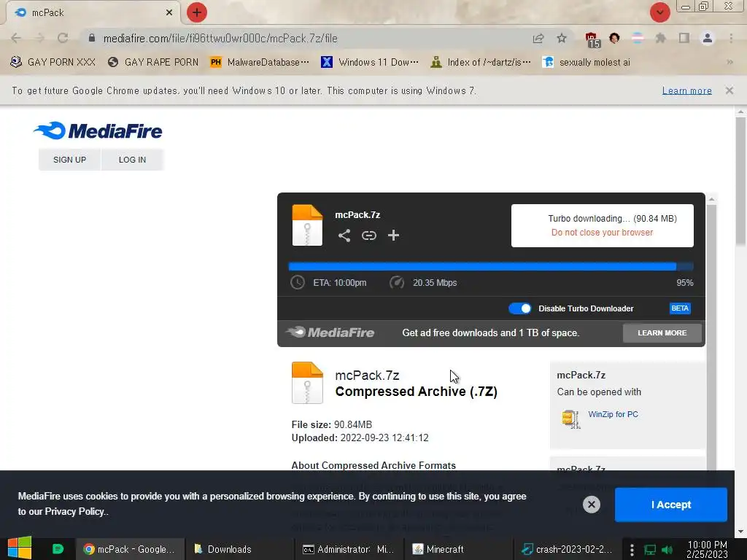The width and height of the screenshot is (747, 560).
Task: Click the plus icon under mcPack.7z
Action: pos(393,236)
